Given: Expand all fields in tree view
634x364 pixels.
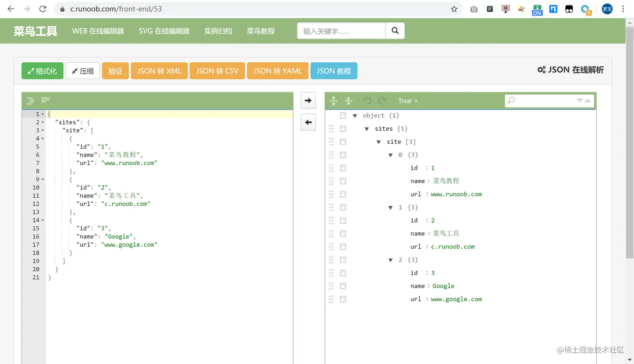Looking at the screenshot, I should (334, 101).
